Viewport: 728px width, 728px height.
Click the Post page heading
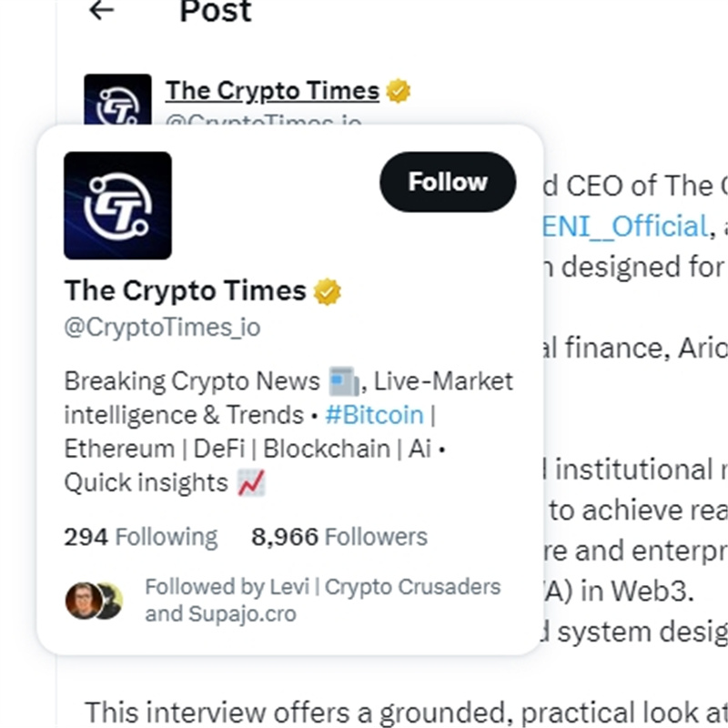216,12
